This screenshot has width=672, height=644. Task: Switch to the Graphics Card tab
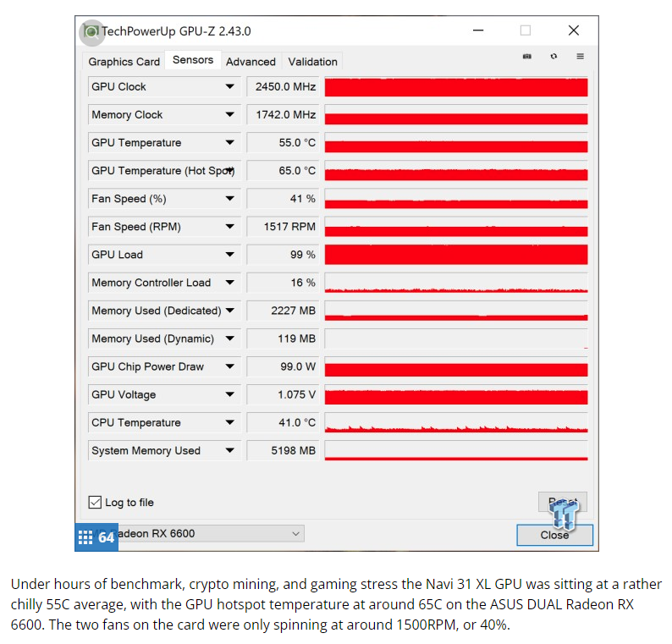tap(124, 62)
